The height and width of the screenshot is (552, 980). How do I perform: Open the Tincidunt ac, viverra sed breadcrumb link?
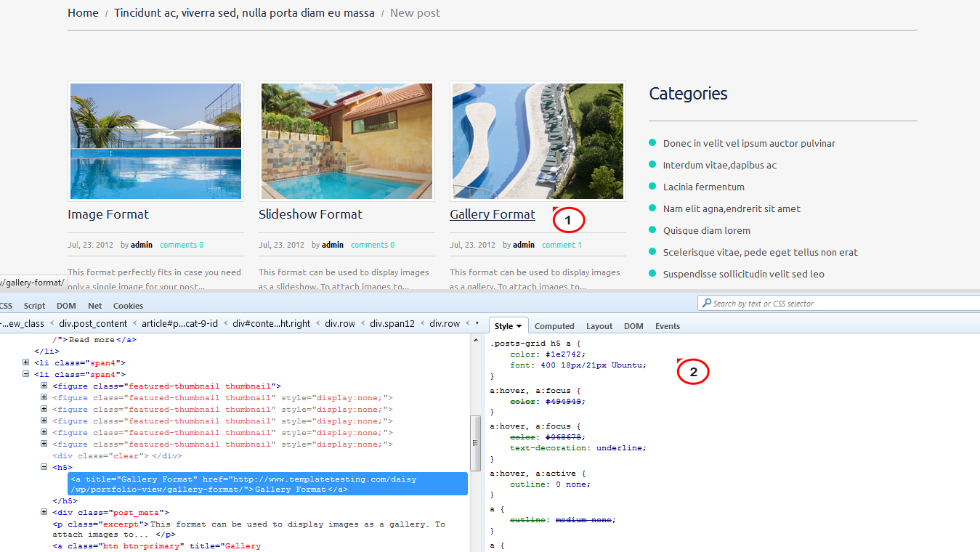click(x=244, y=12)
